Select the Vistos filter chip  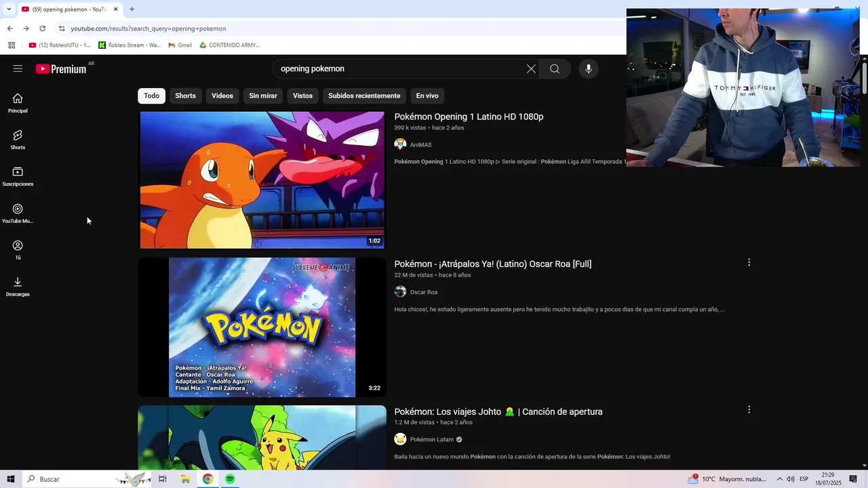(302, 96)
